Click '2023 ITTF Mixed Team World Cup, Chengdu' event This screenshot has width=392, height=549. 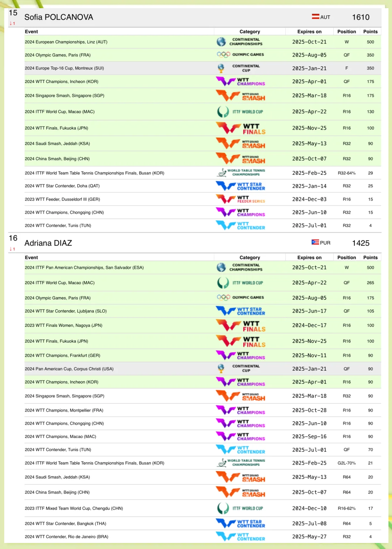74,508
